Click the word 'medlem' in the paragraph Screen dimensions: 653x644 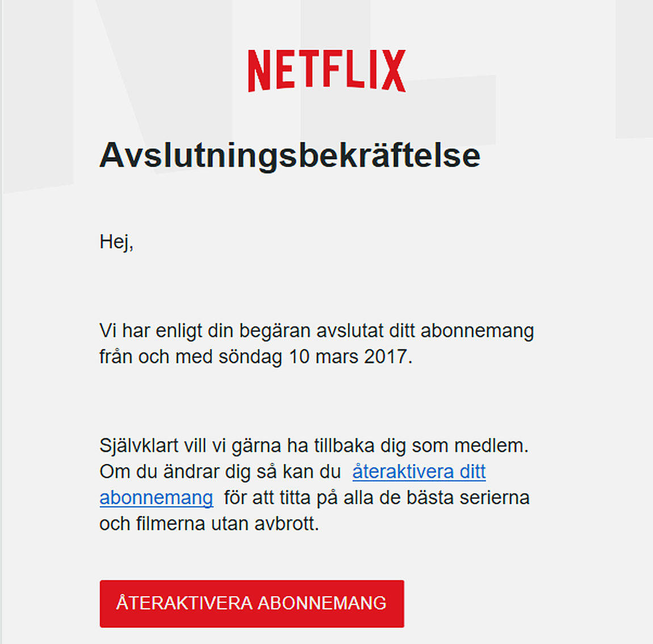pyautogui.click(x=489, y=446)
